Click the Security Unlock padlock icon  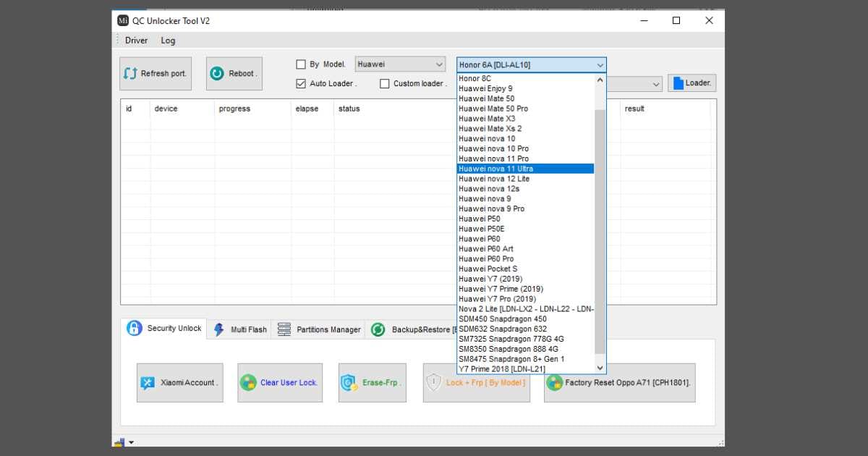135,328
